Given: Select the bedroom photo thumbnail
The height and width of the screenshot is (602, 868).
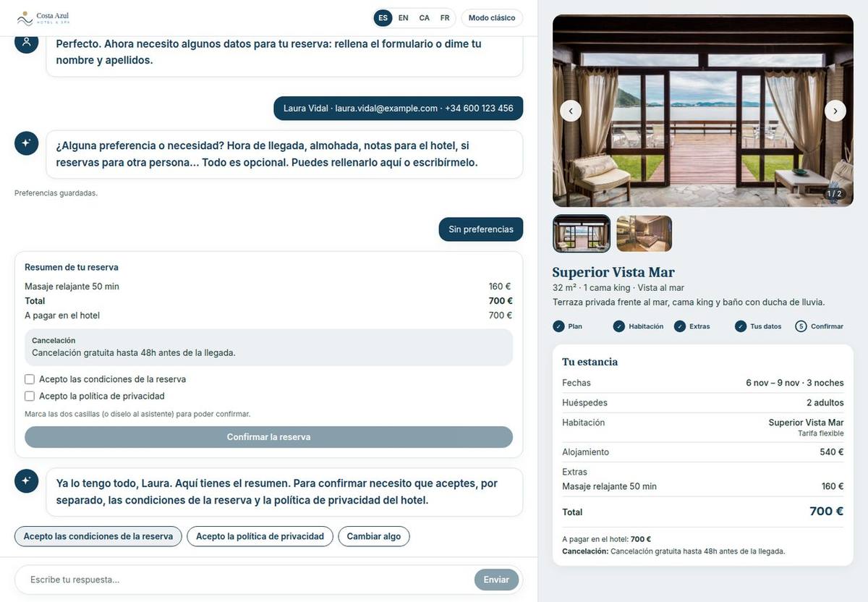Looking at the screenshot, I should point(644,234).
